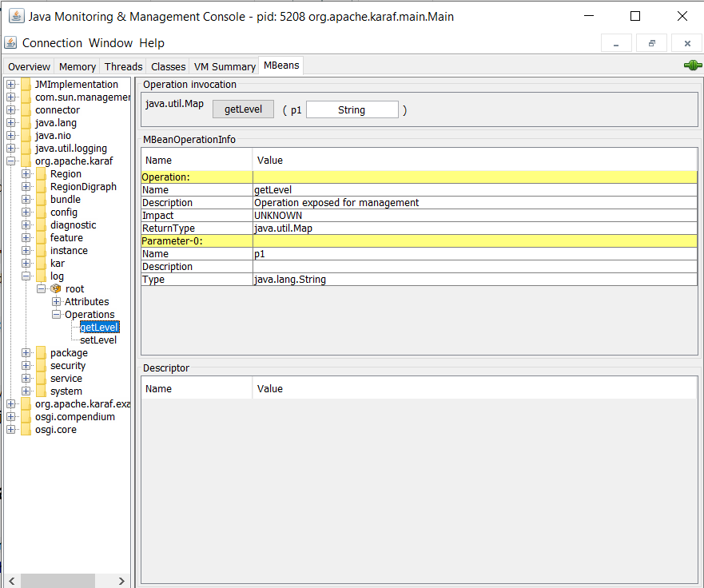This screenshot has width=704, height=588.
Task: Select setLevel operation in the tree
Action: pyautogui.click(x=98, y=340)
